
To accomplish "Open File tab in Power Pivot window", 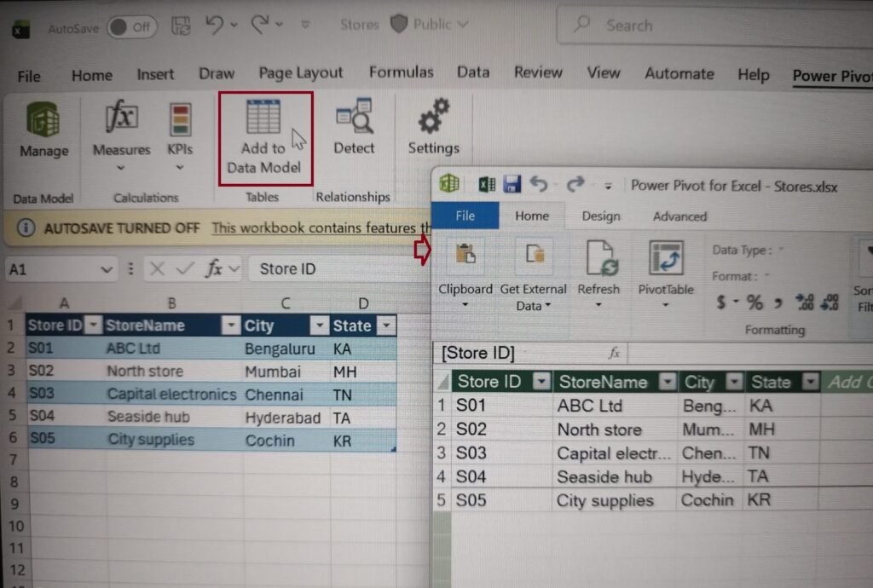I will [x=465, y=216].
